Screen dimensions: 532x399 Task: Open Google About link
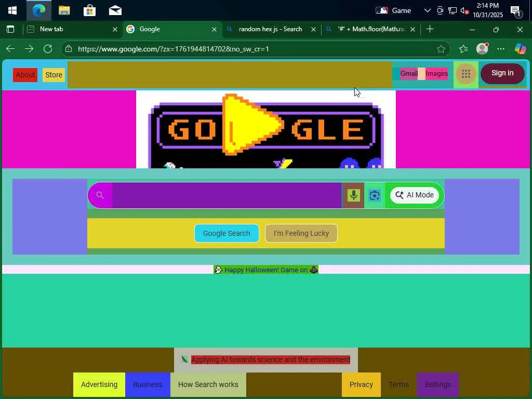tap(25, 75)
